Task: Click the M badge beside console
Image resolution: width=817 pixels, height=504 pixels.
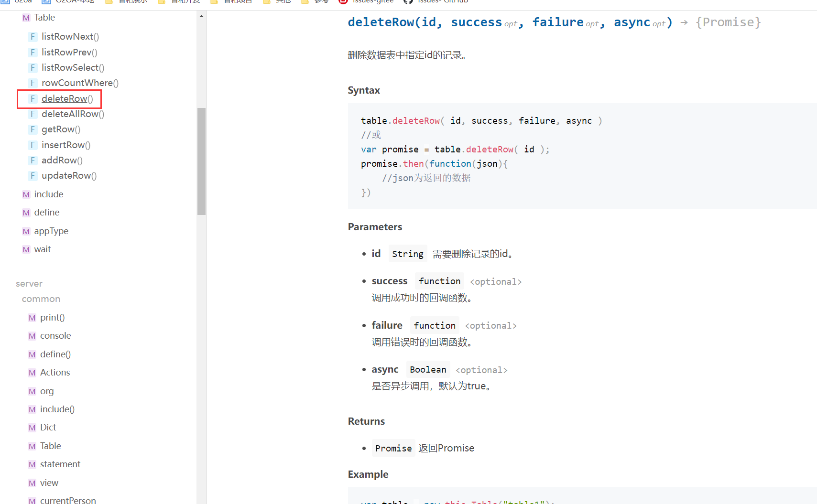Action: (x=32, y=336)
